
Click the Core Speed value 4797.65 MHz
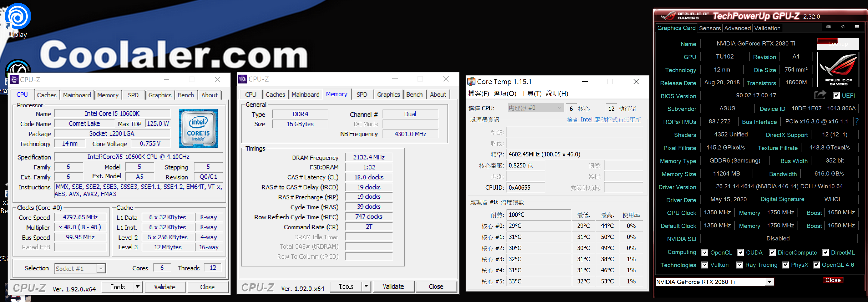pyautogui.click(x=80, y=217)
